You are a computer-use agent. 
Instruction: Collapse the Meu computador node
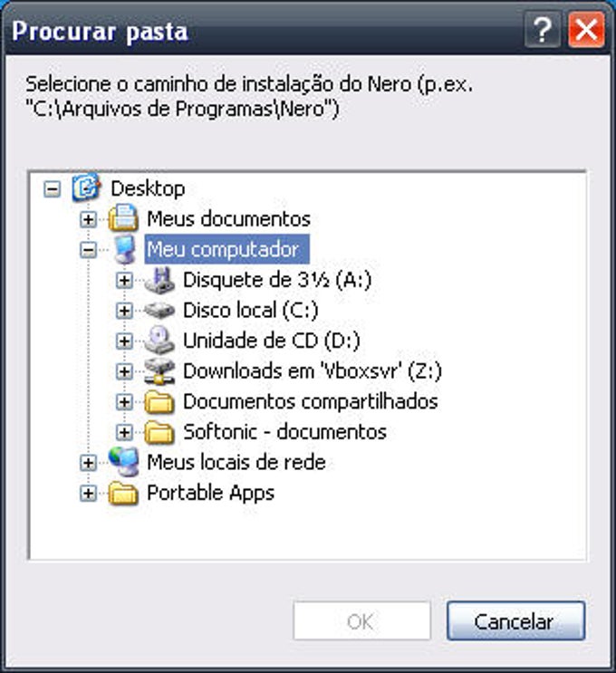(88, 250)
